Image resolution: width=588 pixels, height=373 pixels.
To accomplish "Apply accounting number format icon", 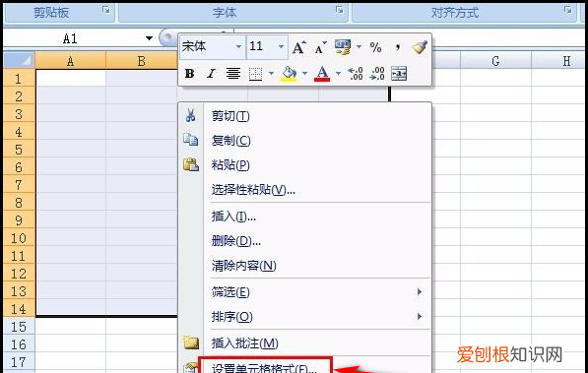I will (x=343, y=47).
